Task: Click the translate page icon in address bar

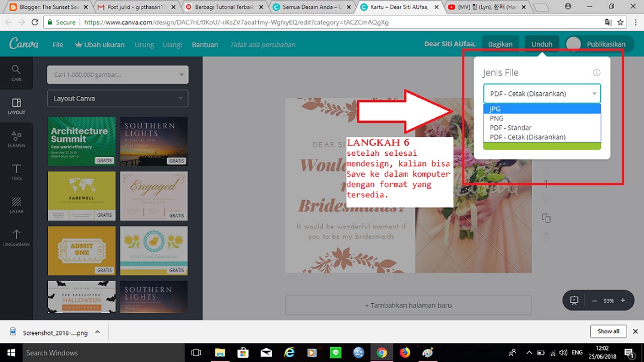Action: tap(608, 22)
